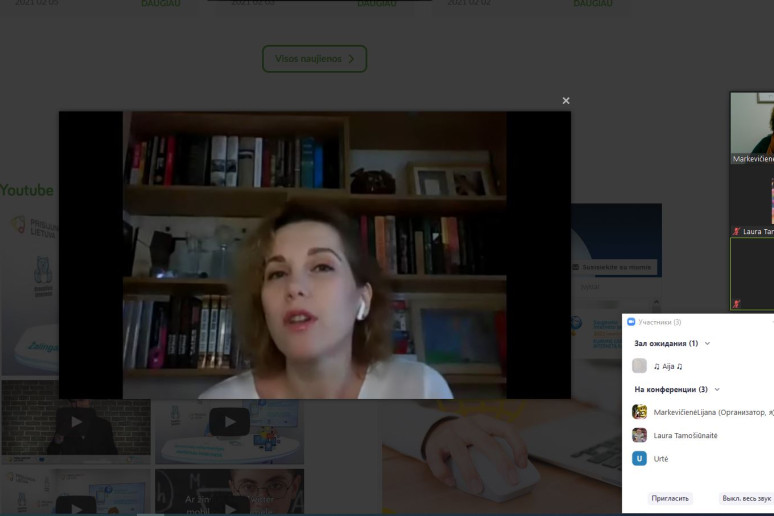Click the second 'DAUGIAU' link at top

point(377,3)
